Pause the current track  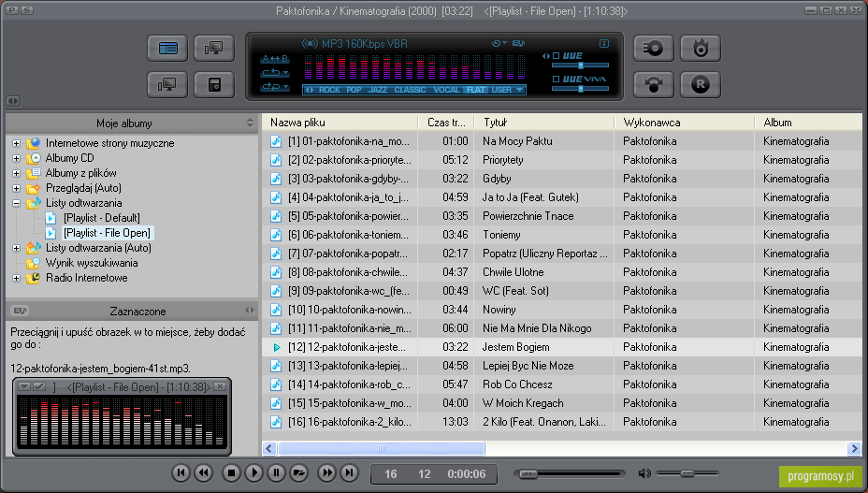pyautogui.click(x=276, y=473)
